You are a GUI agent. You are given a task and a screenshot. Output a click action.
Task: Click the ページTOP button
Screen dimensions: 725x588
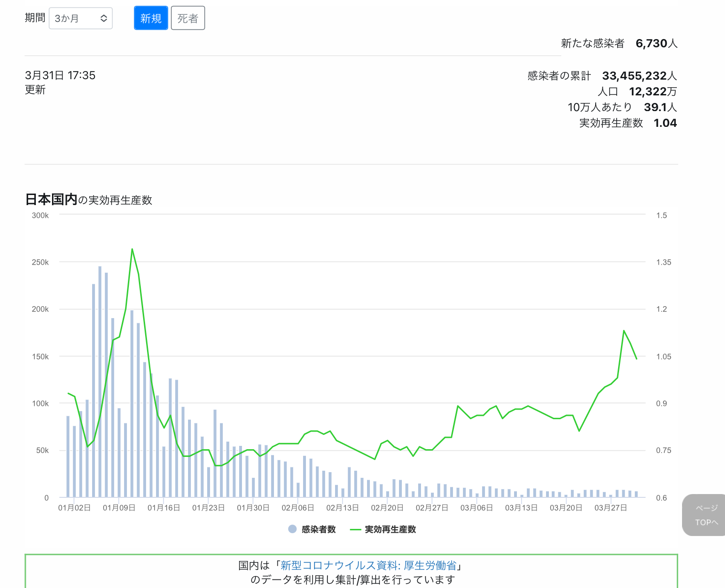pos(705,515)
